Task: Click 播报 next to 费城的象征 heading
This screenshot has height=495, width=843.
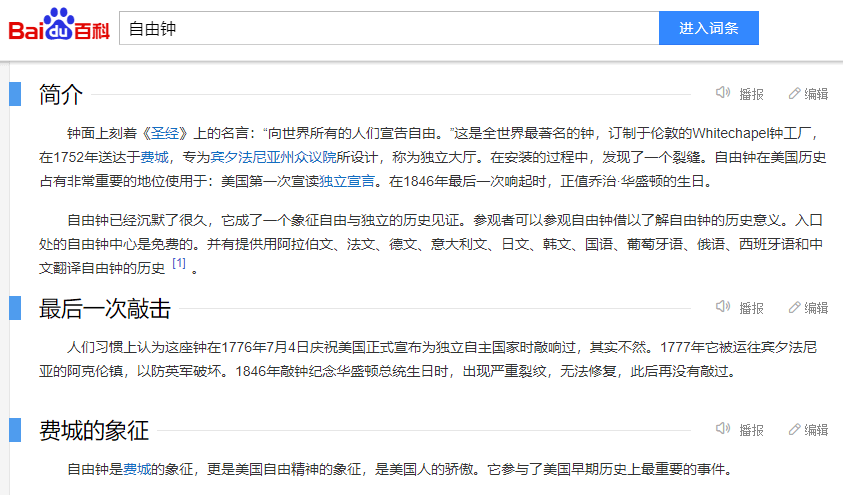Action: click(751, 430)
